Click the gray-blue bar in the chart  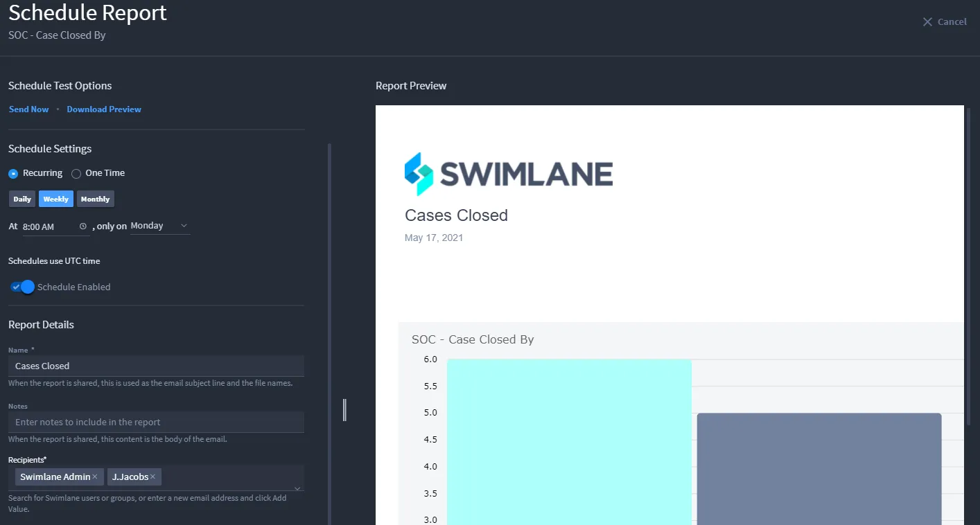(819, 469)
